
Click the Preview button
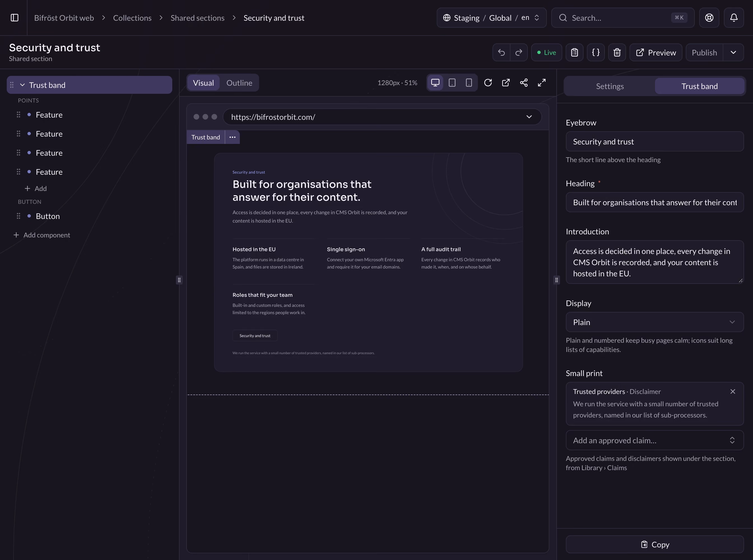[656, 53]
